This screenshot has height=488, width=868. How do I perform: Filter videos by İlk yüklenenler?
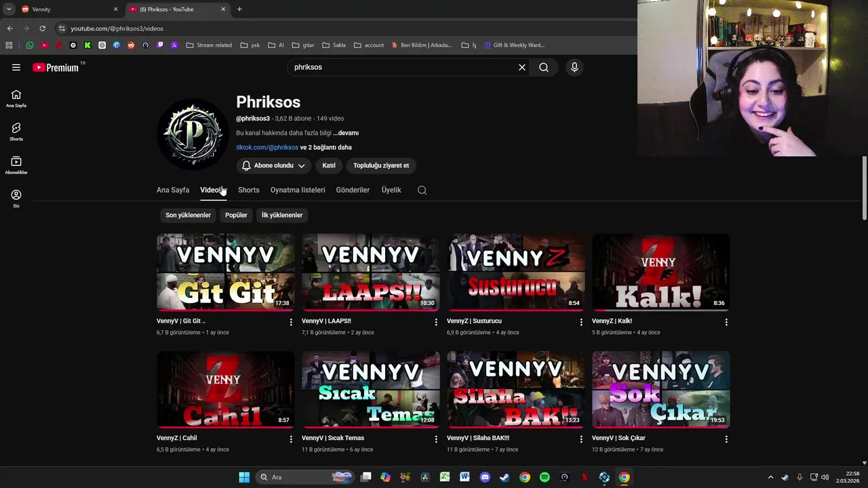click(282, 215)
